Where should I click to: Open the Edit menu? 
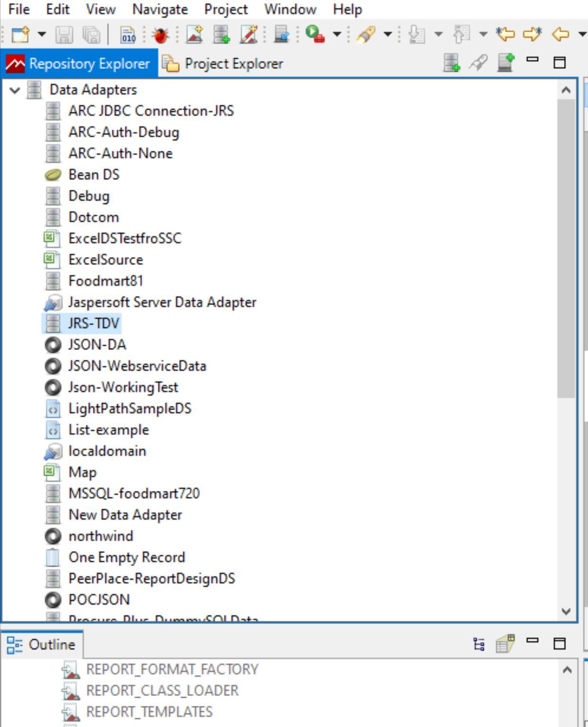pyautogui.click(x=58, y=9)
